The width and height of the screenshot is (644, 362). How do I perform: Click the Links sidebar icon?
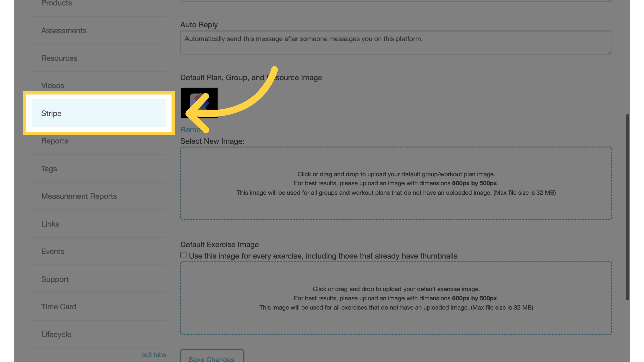coord(50,224)
